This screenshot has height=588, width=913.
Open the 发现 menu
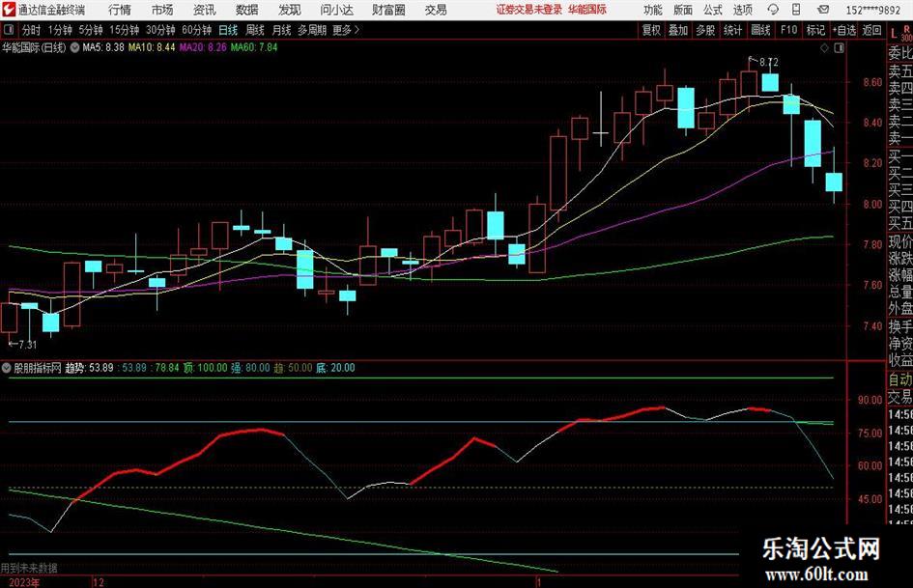point(290,10)
